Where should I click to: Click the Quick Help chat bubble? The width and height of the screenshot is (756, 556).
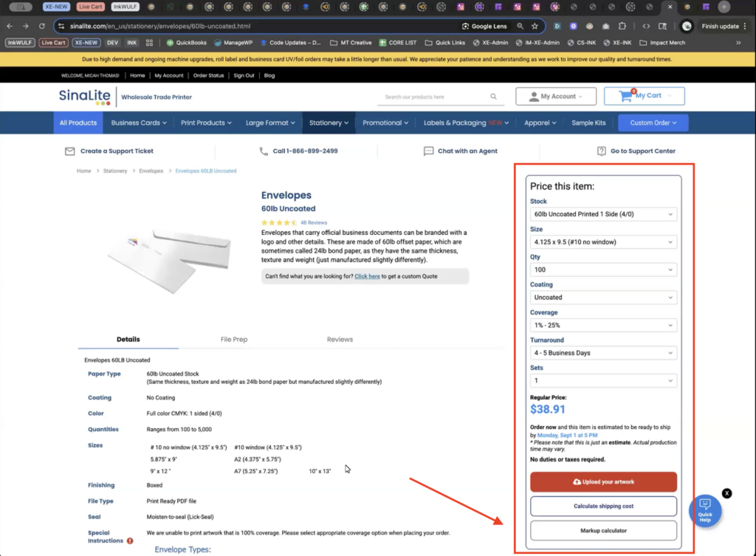click(705, 509)
